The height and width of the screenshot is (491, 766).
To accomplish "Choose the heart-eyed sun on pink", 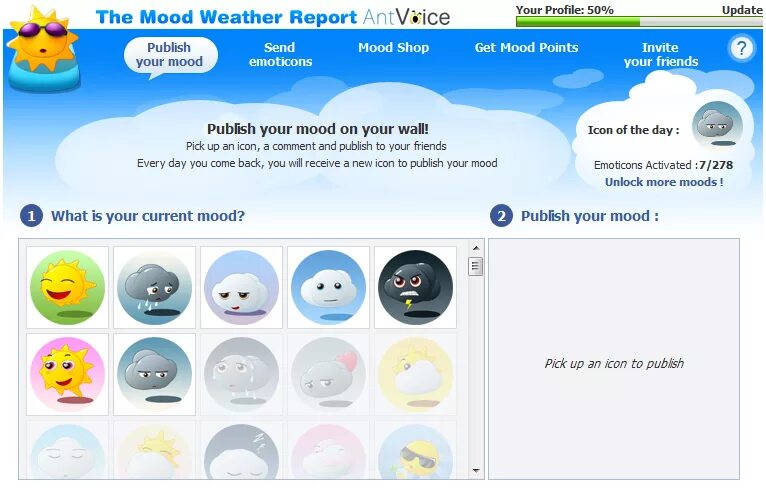I will tap(67, 374).
